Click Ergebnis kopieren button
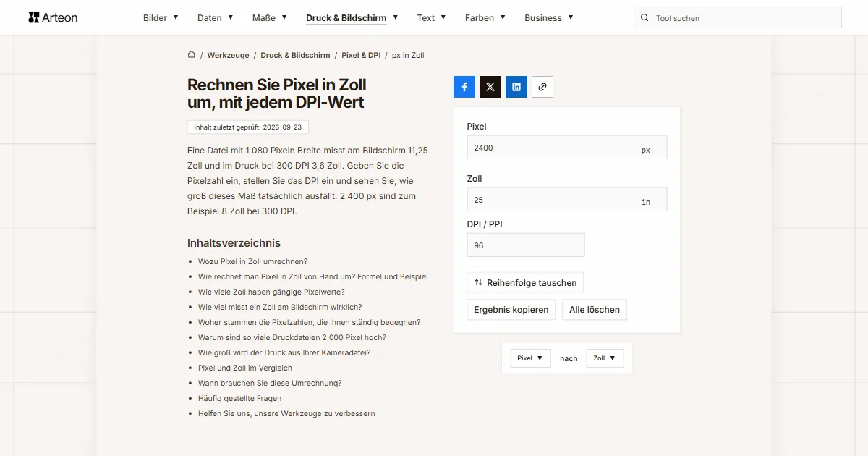Screen dimensions: 868x456 pos(511,310)
